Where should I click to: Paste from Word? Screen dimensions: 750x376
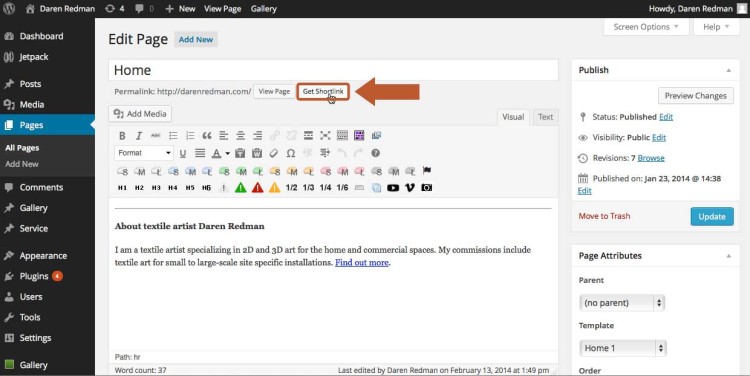click(257, 153)
